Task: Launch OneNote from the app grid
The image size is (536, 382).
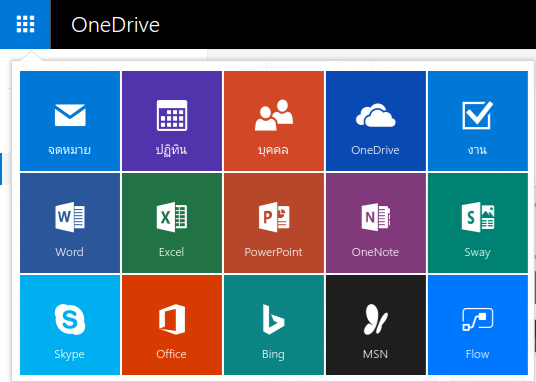Action: coord(376,223)
